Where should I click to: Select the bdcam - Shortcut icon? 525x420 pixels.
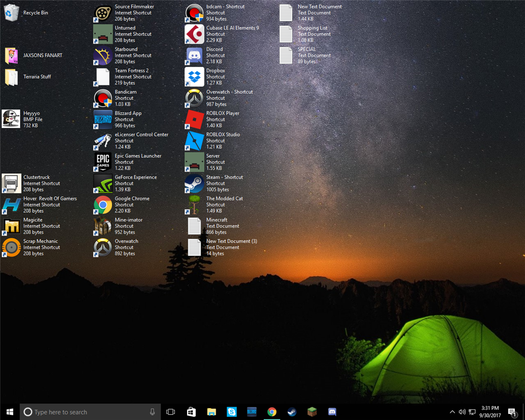click(194, 13)
